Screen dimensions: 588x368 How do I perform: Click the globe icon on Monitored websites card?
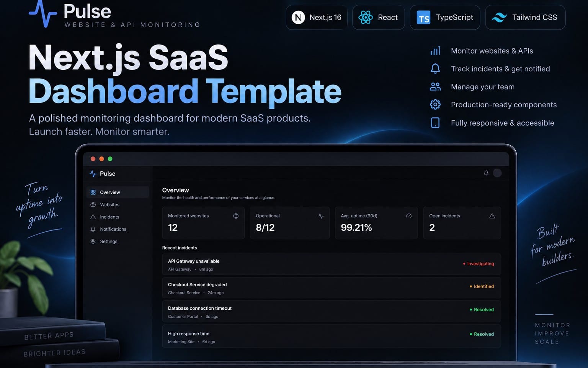236,216
